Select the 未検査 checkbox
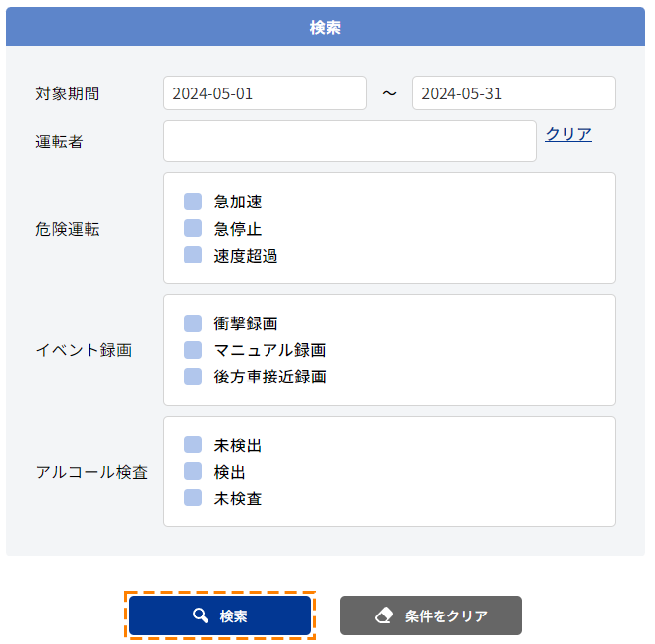The width and height of the screenshot is (655, 644). [x=193, y=498]
